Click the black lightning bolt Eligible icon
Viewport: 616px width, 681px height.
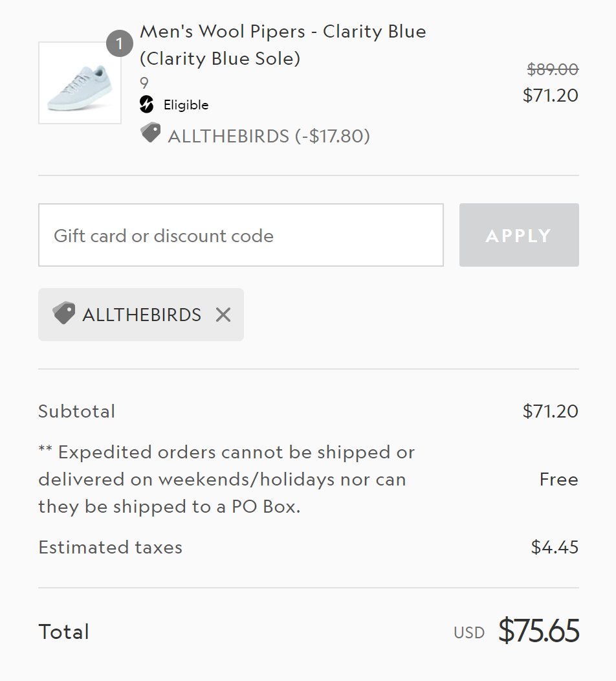pos(147,104)
